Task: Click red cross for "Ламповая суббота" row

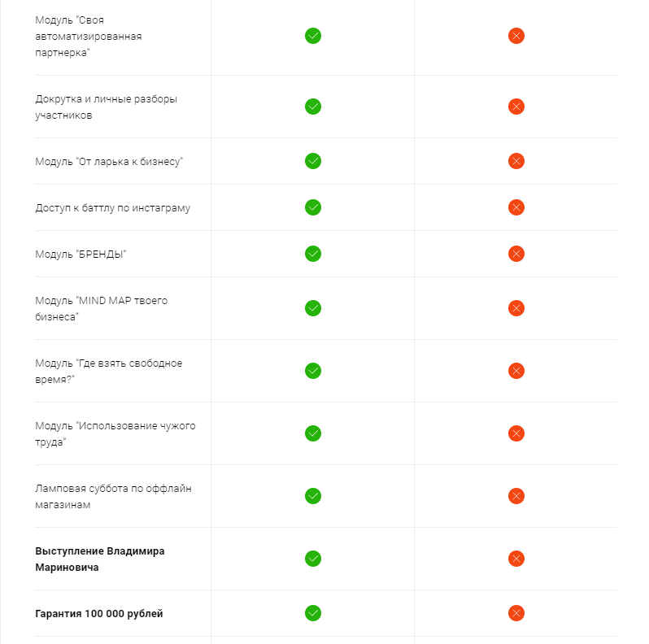Action: (x=516, y=496)
